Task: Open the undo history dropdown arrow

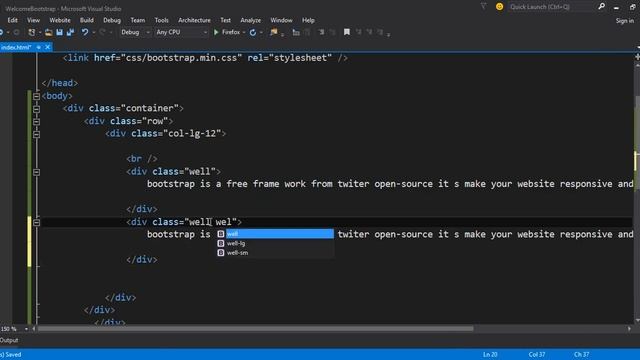Action: pos(93,32)
